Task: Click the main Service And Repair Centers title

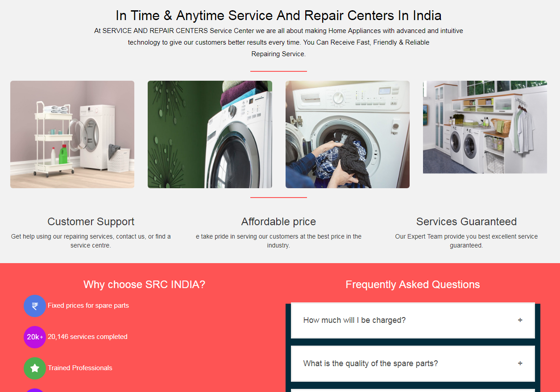Action: 278,16
